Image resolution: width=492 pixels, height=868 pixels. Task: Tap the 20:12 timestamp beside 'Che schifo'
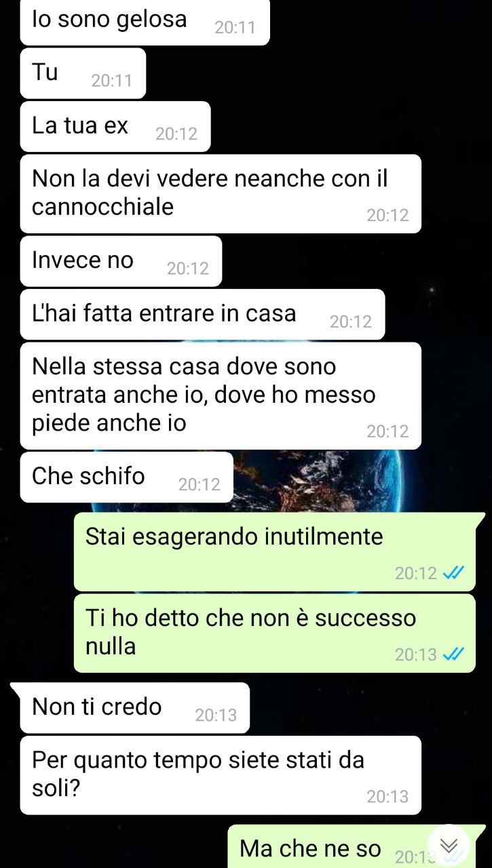[200, 485]
